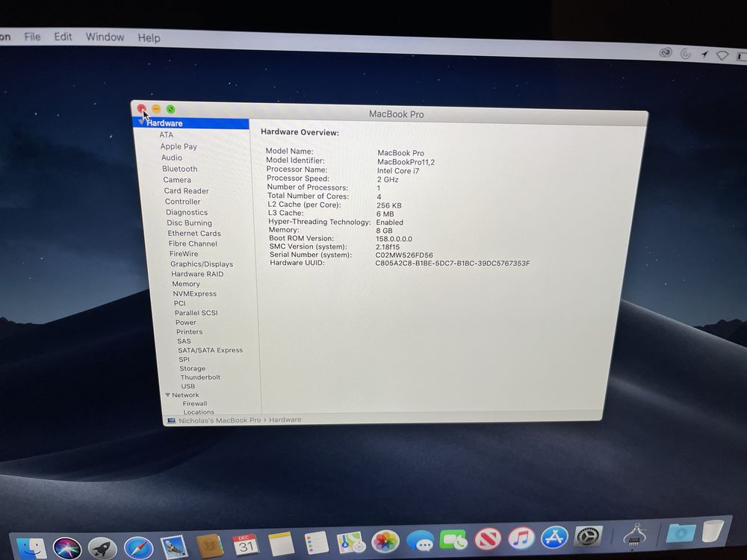This screenshot has width=747, height=560.
Task: Open the red News icon in dock
Action: tap(487, 540)
